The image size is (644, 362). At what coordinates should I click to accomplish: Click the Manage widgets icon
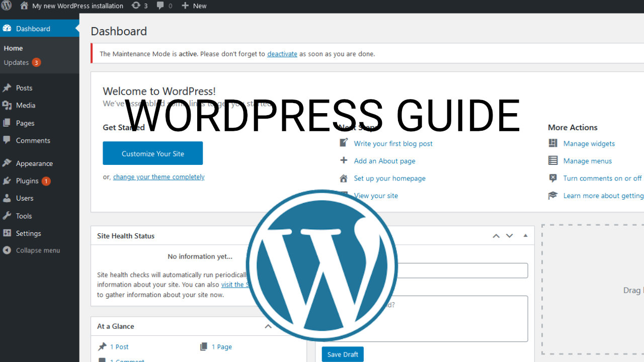tap(553, 143)
